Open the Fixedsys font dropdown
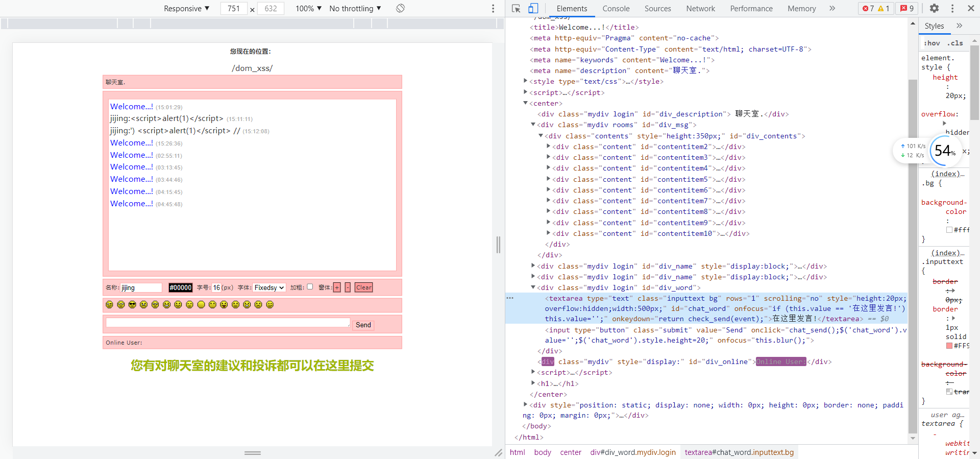 pos(269,287)
